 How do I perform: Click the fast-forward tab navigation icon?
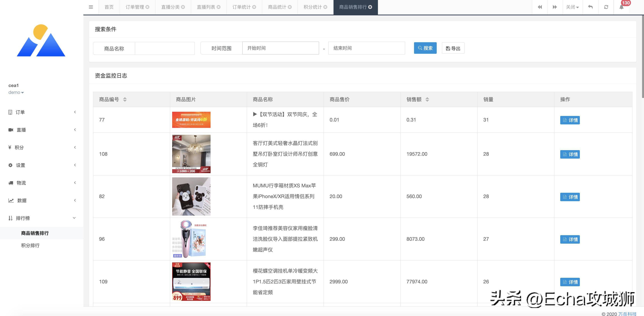pyautogui.click(x=555, y=7)
